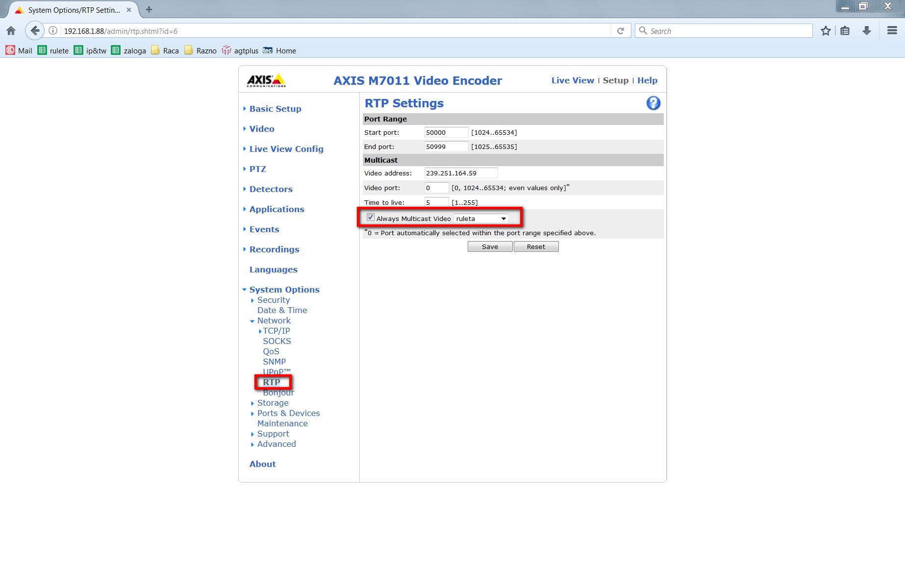Open the Help link in header
905x588 pixels.
click(647, 80)
